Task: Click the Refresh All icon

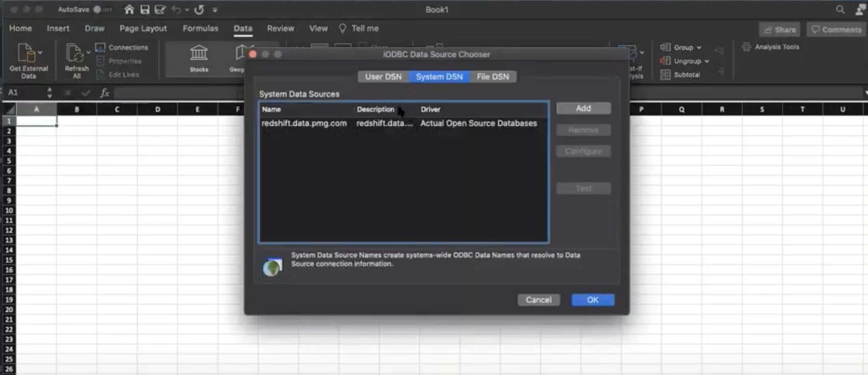Action: click(74, 52)
